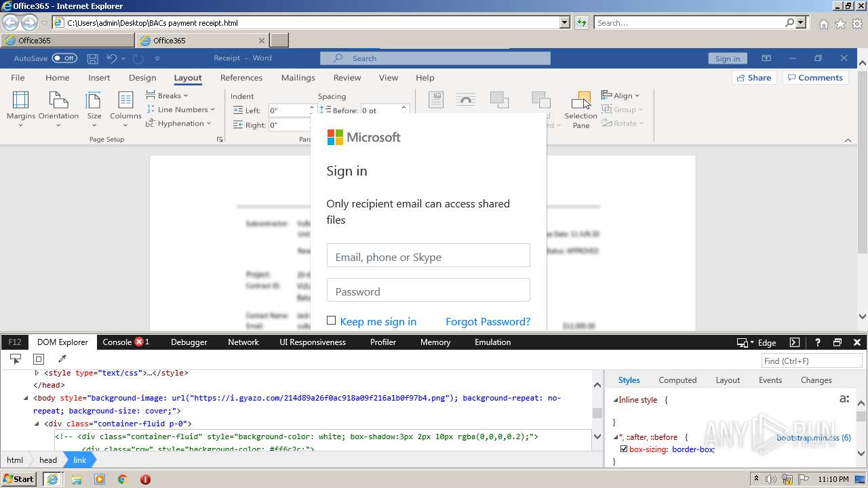
Task: Click the Share button
Action: coord(754,77)
